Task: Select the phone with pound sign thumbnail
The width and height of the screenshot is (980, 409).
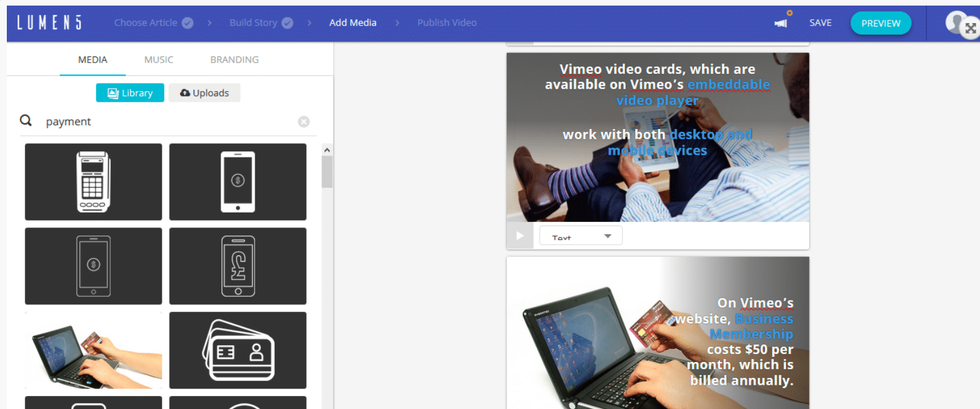Action: pos(238,266)
